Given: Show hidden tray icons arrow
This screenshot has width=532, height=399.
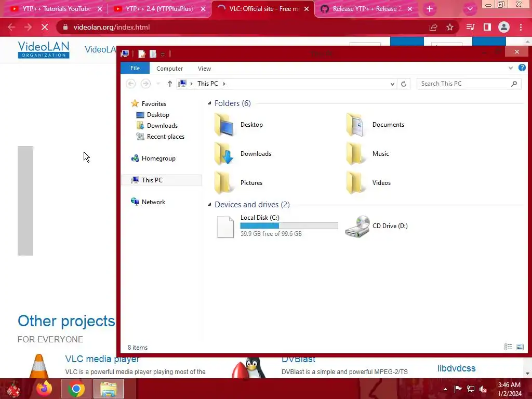Looking at the screenshot, I should (445, 389).
